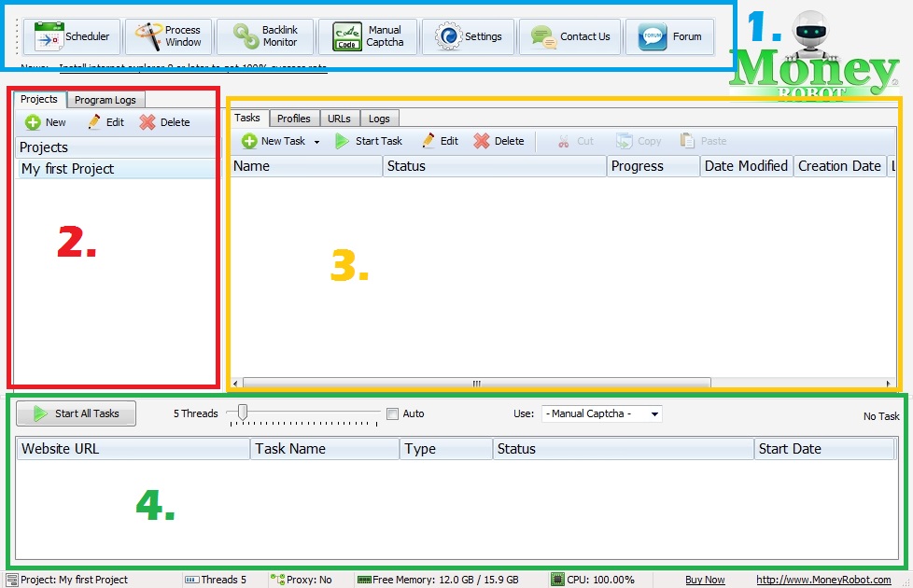The height and width of the screenshot is (588, 913).
Task: Expand the New Task dropdown arrow
Action: [316, 142]
